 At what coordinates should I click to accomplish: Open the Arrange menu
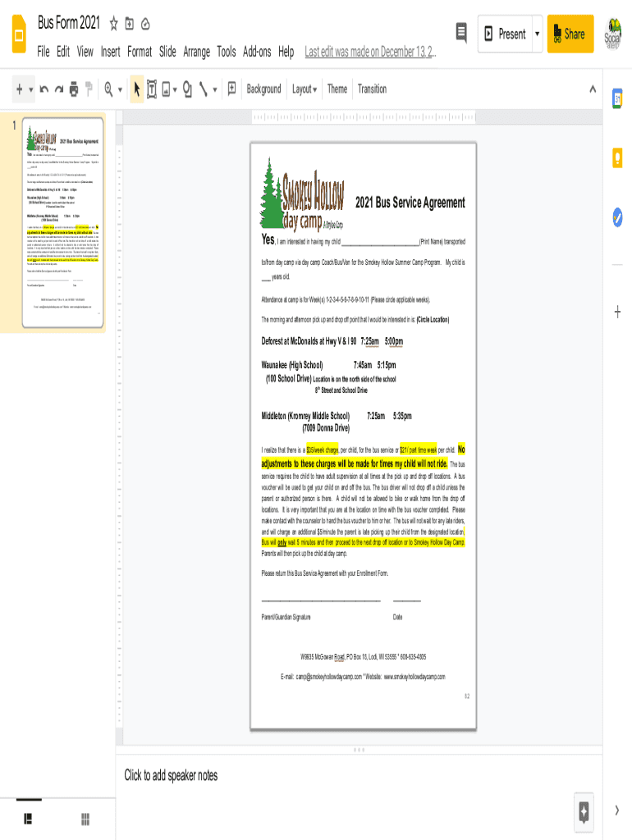(196, 52)
